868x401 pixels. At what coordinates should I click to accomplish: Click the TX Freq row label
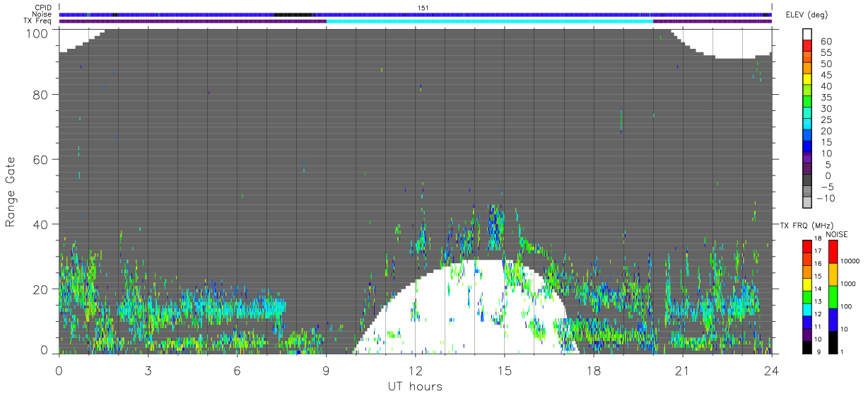click(x=38, y=21)
